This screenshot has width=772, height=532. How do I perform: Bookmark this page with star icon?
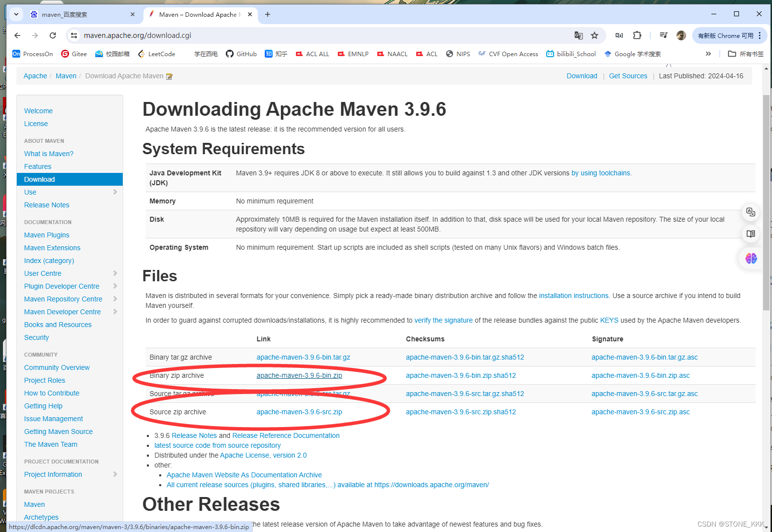[595, 35]
